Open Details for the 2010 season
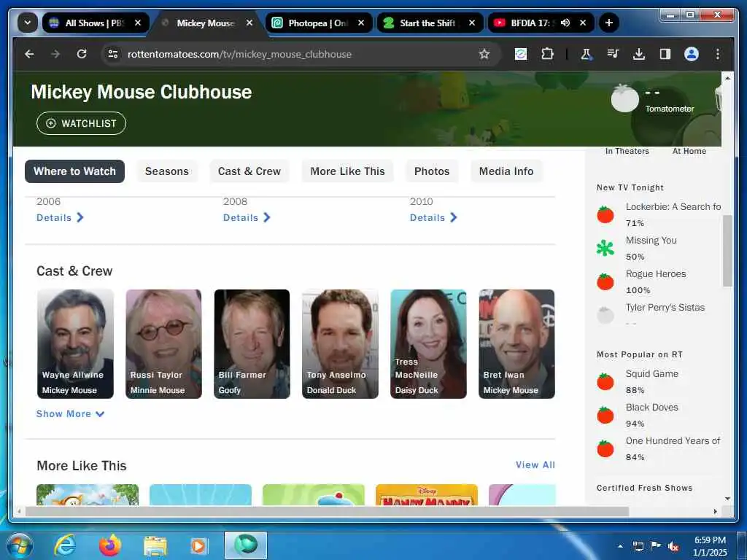Screen dimensions: 747x560 (x=433, y=217)
